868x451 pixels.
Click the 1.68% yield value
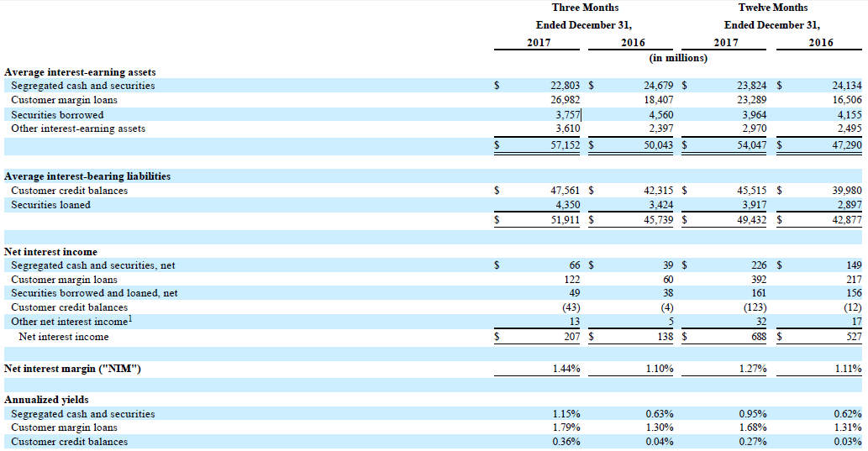pyautogui.click(x=754, y=427)
